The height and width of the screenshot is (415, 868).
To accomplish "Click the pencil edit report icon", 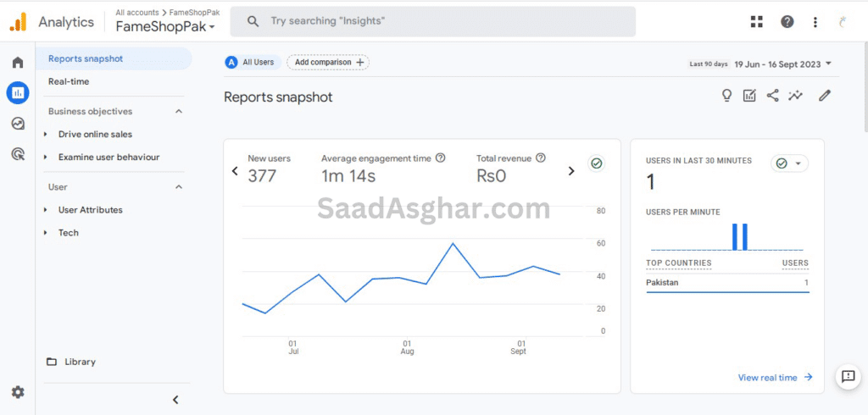I will click(x=825, y=95).
